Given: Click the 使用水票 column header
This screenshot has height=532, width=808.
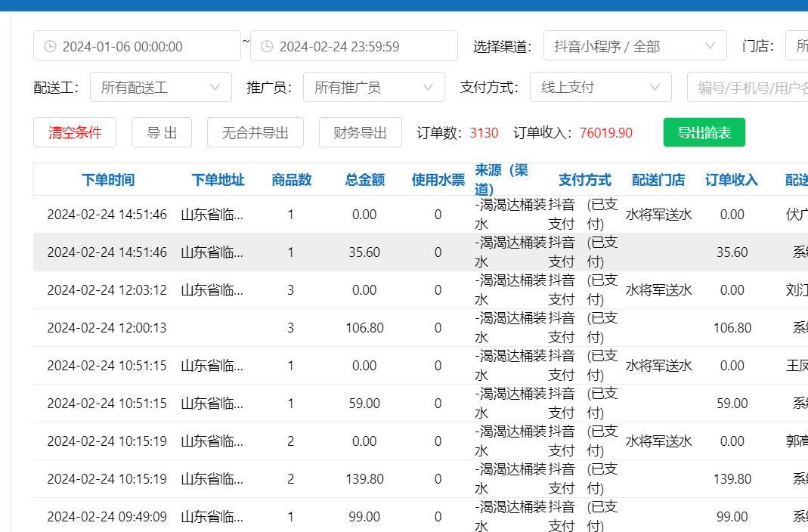Looking at the screenshot, I should point(438,180).
